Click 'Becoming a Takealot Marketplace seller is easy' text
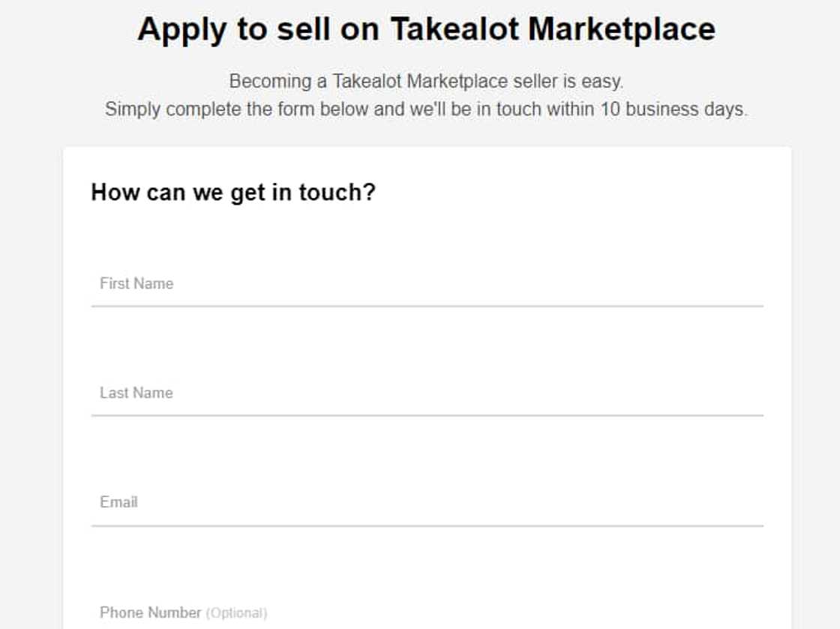The height and width of the screenshot is (629, 840). (x=426, y=81)
